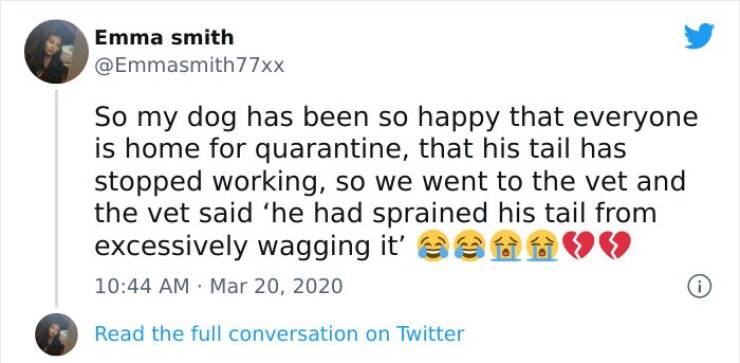740x363 pixels.
Task: Click the first loudly crying emoji
Action: [x=505, y=246]
